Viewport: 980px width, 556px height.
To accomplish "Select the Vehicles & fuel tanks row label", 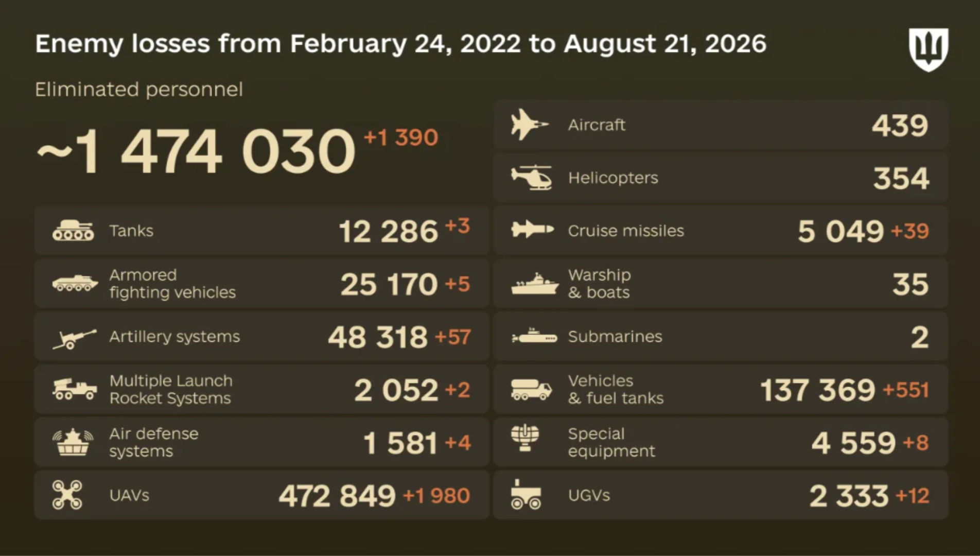I will [616, 389].
